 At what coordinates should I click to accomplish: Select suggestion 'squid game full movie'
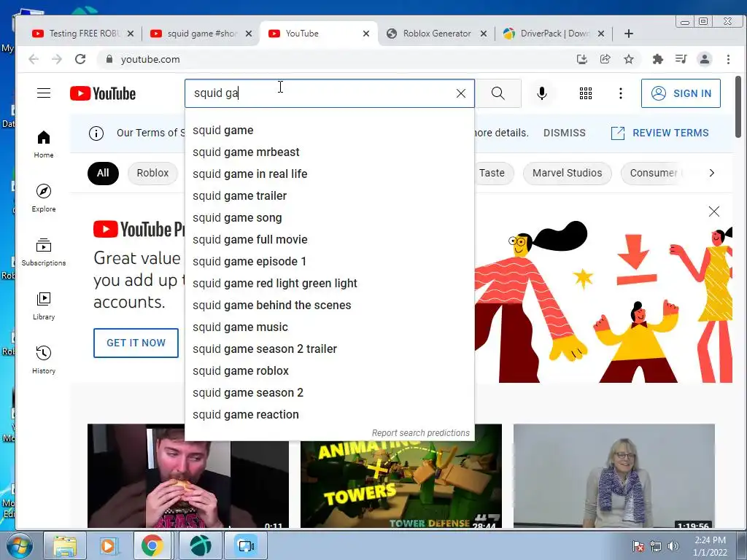(330, 239)
